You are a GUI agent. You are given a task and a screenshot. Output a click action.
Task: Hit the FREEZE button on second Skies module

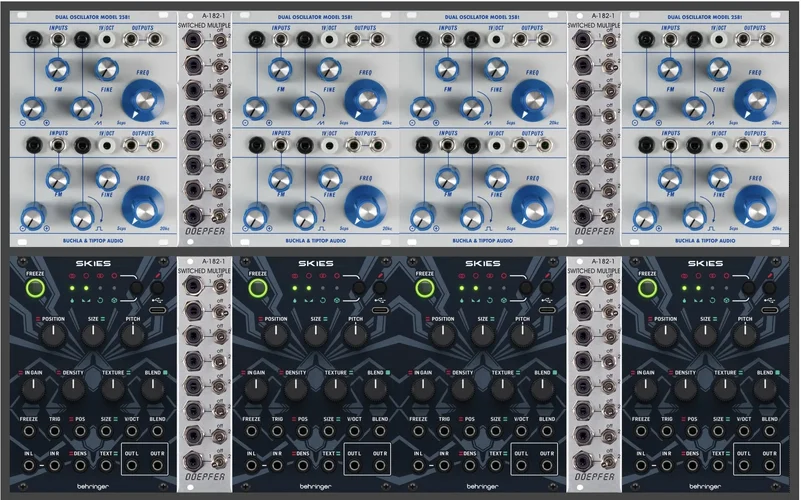tap(258, 289)
